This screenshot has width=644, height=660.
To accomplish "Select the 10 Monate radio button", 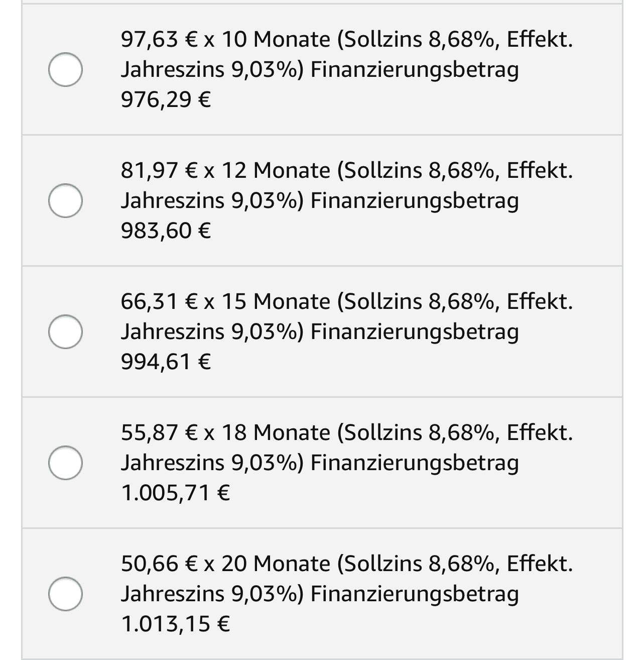I will pyautogui.click(x=65, y=69).
